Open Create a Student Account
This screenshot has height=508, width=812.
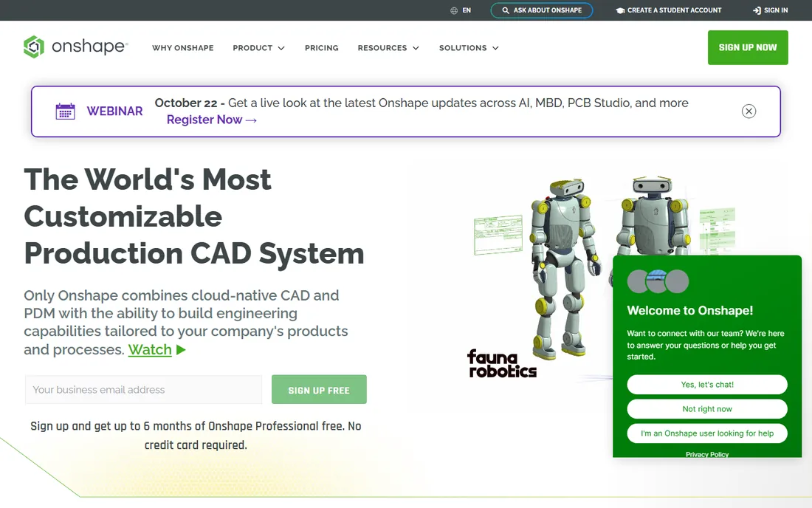(x=669, y=10)
